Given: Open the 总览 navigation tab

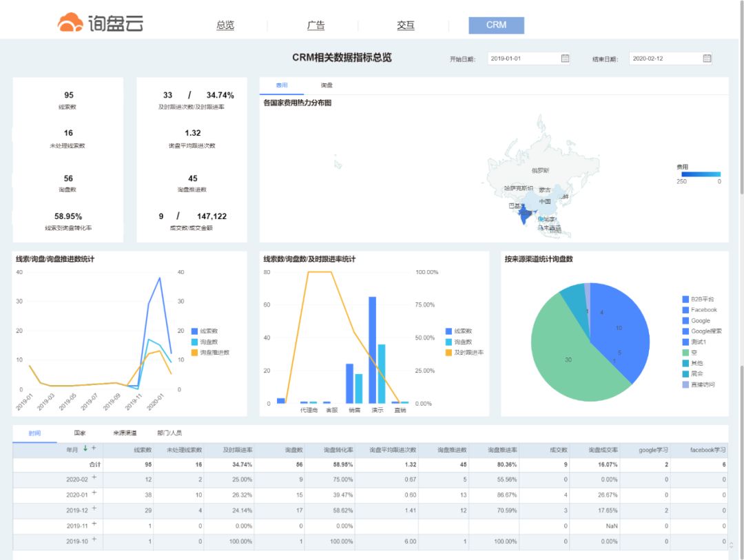Looking at the screenshot, I should click(x=225, y=25).
